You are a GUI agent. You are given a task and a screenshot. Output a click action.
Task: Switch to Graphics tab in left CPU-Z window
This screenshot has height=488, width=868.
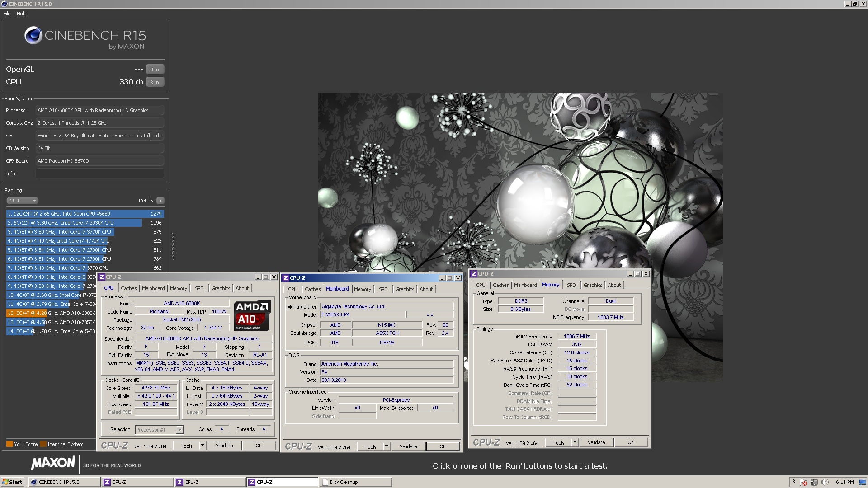tap(221, 288)
